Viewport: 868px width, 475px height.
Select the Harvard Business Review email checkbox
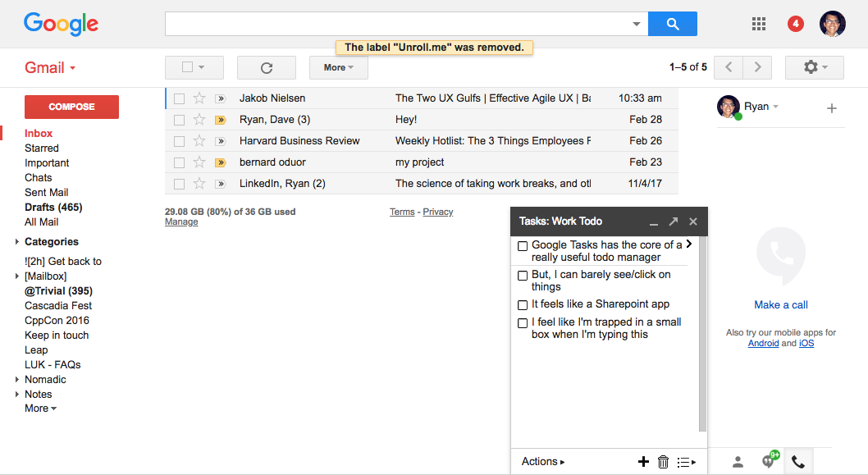pos(179,141)
